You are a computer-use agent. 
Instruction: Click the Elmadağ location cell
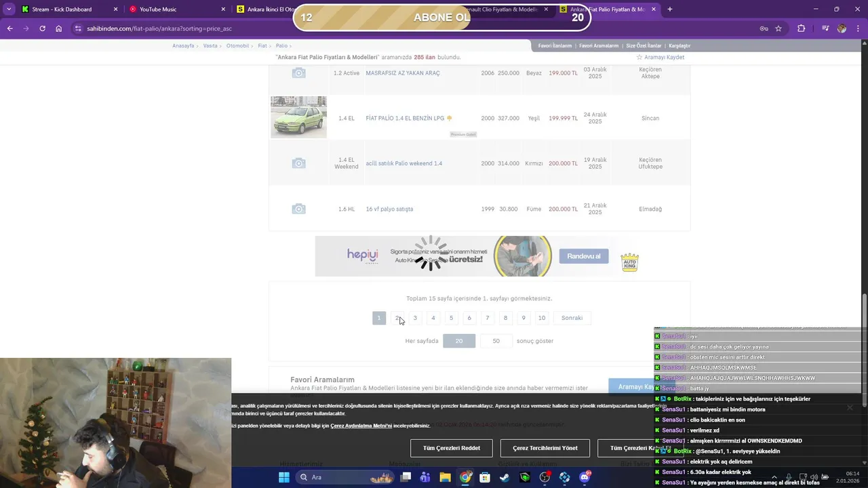650,209
